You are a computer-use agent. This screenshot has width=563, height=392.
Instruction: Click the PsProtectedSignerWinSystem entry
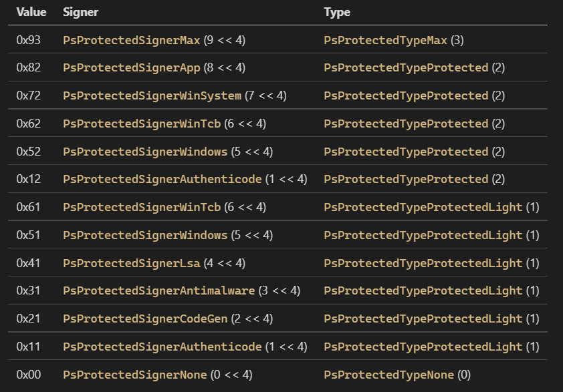pos(152,95)
